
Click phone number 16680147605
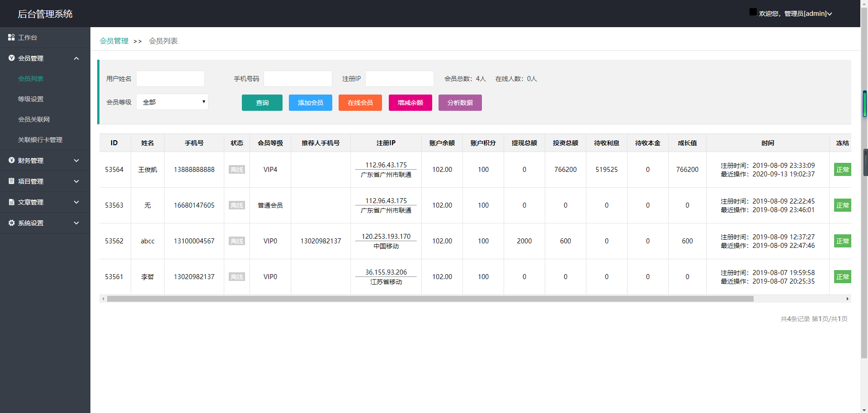pyautogui.click(x=194, y=205)
